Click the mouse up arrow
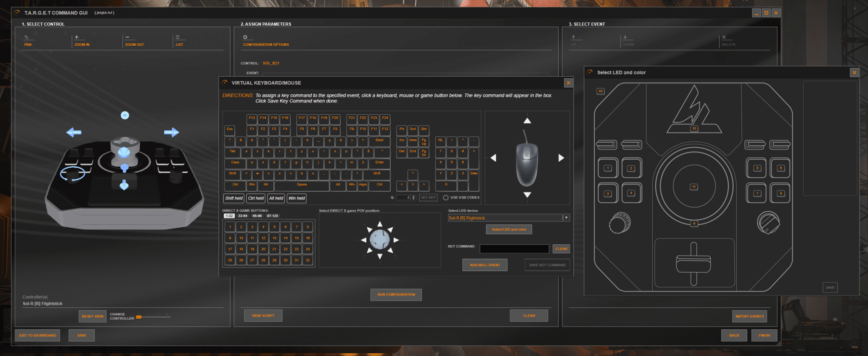Viewport: 868px width, 356px height. 527,121
